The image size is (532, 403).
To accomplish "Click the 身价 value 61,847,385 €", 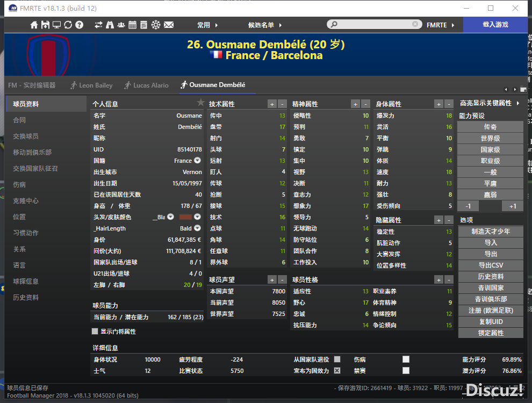I will (x=184, y=240).
